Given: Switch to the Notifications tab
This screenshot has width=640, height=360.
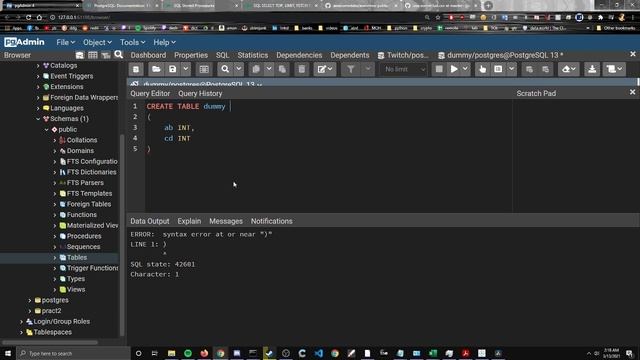Looking at the screenshot, I should 271,221.
